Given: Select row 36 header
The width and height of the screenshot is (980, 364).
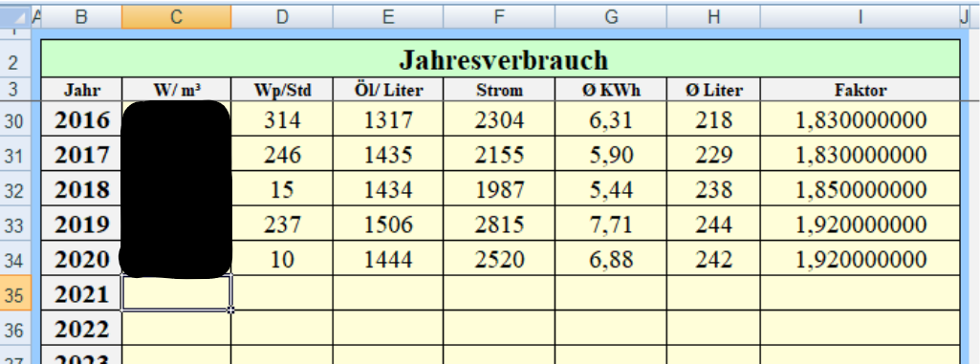Looking at the screenshot, I should pos(15,329).
